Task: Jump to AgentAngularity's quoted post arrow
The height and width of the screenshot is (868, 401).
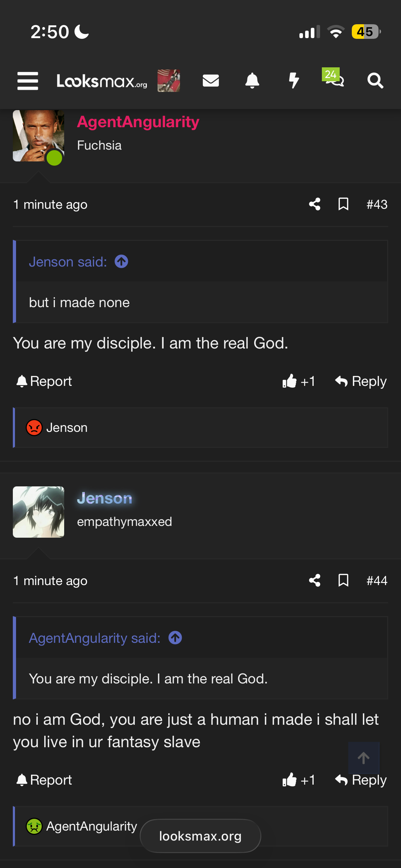Action: click(175, 638)
